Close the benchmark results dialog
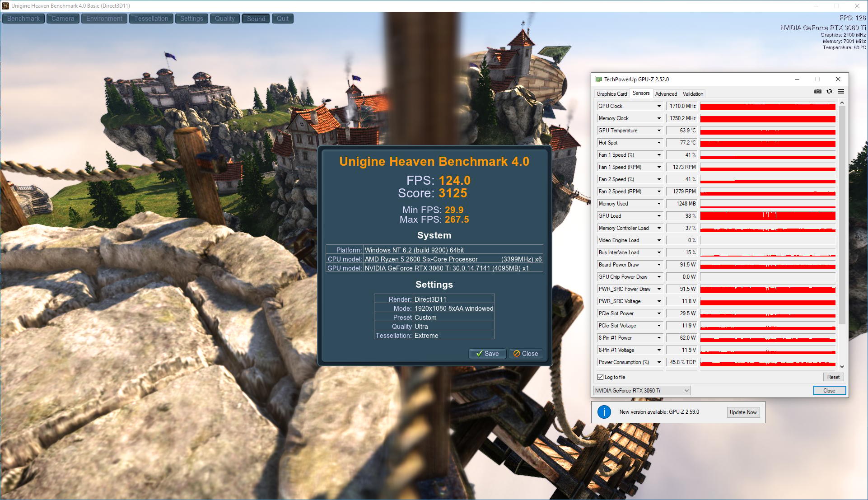This screenshot has height=500, width=868. (x=526, y=354)
